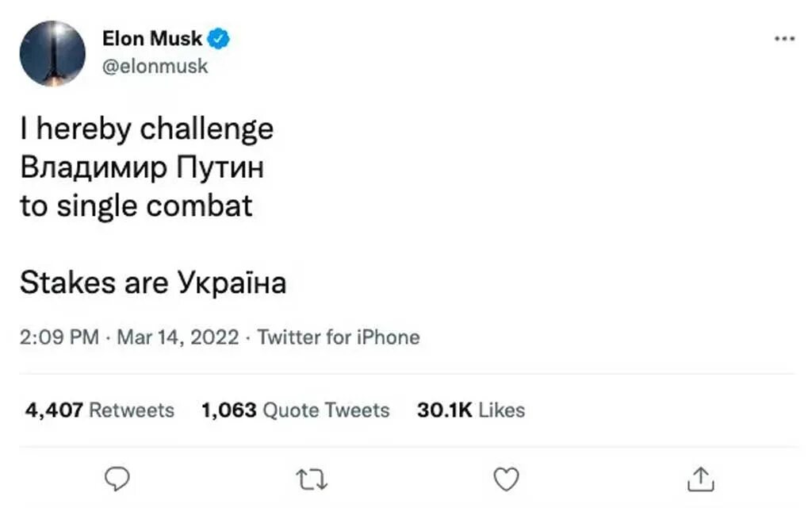Viewport: 812px width, 508px height.
Task: View the 4,407 Retweets list
Action: [100, 410]
